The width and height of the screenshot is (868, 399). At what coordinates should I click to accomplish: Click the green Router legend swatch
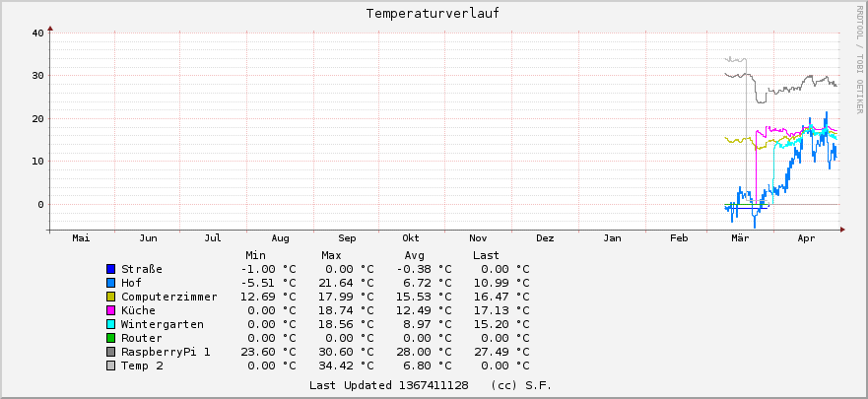tap(110, 338)
